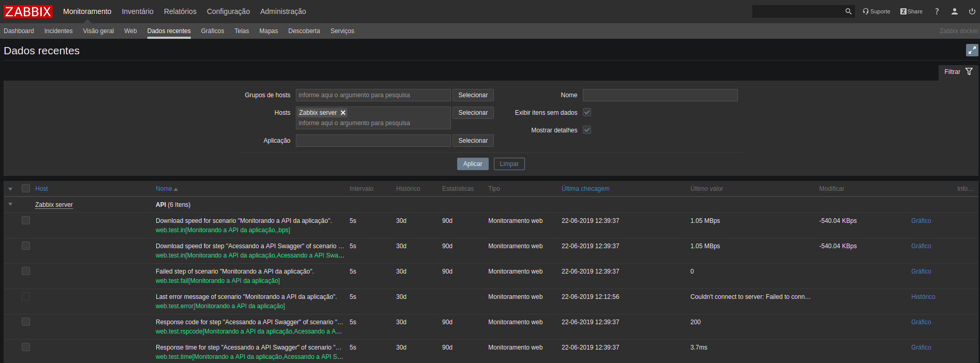The height and width of the screenshot is (363, 980).
Task: Focus the Aplicação input field
Action: (x=373, y=141)
